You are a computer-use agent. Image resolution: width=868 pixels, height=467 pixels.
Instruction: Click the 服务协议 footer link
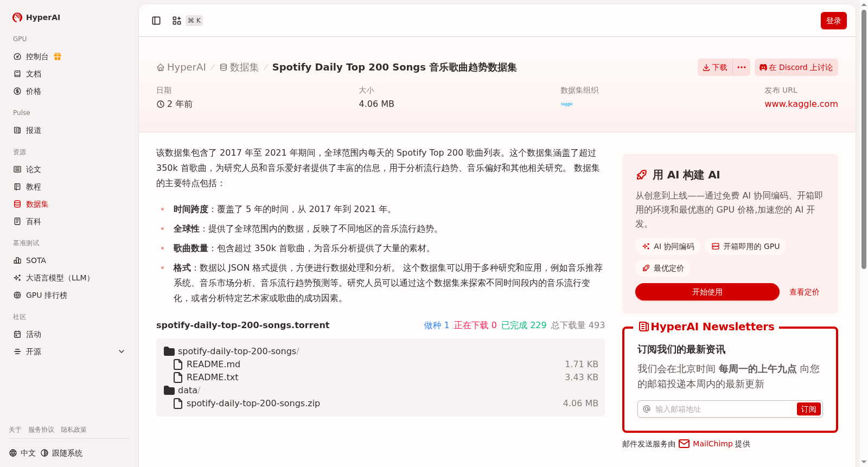point(41,430)
